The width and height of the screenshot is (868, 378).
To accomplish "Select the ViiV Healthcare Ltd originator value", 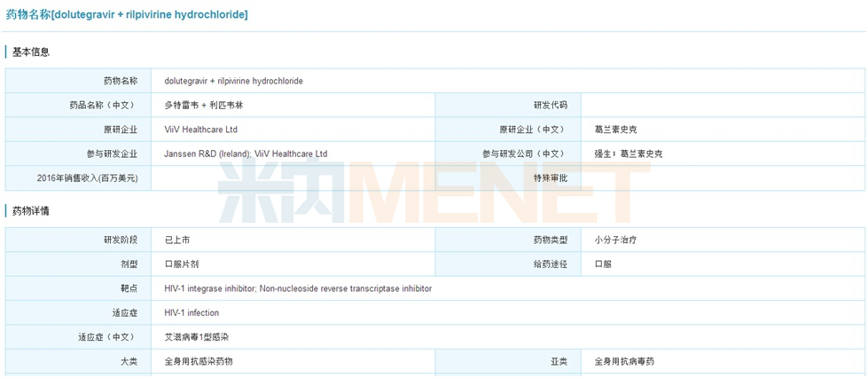I will pos(201,130).
